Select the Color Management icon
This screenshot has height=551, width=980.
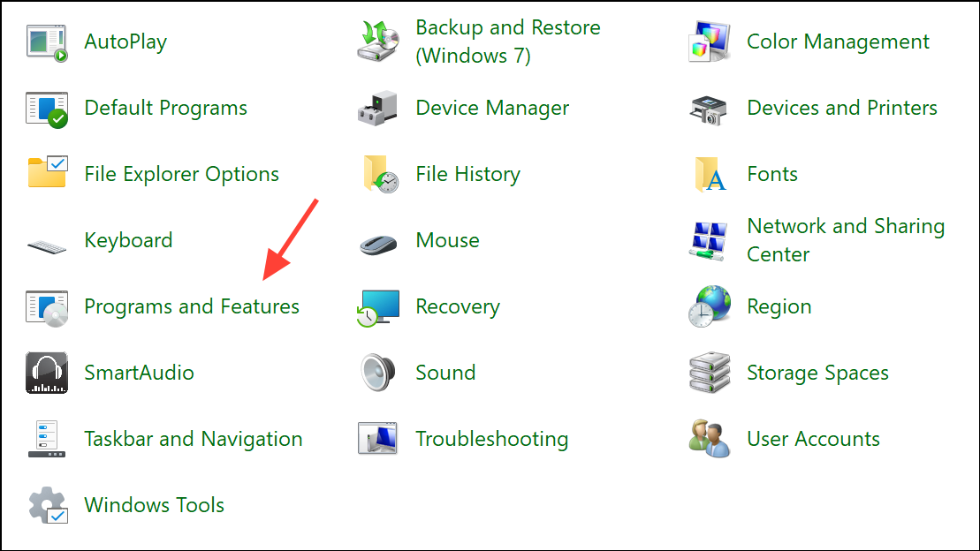click(x=710, y=42)
